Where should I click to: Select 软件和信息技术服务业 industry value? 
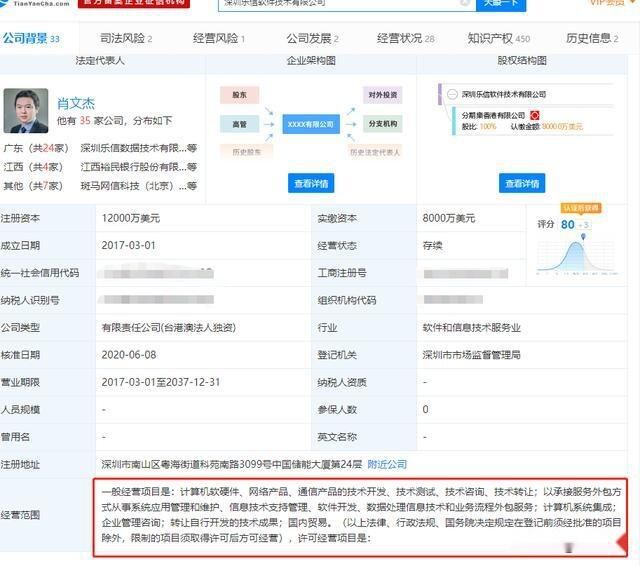pyautogui.click(x=471, y=328)
